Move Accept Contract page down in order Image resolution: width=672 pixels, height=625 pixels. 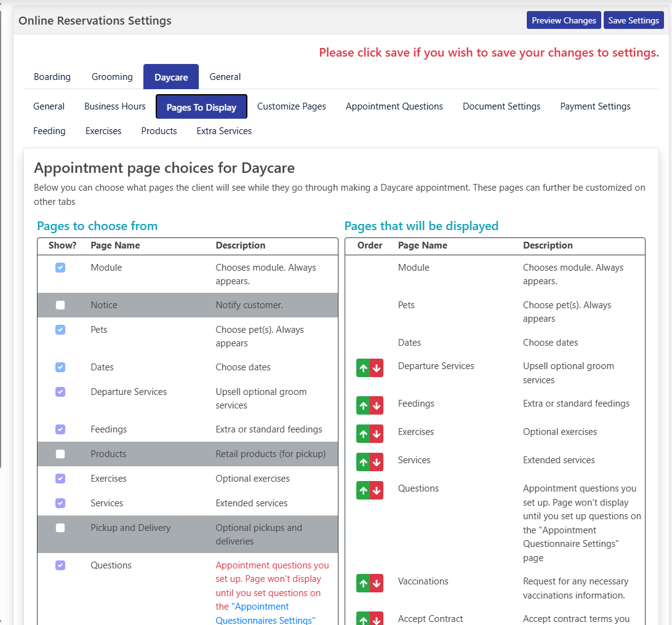click(x=377, y=619)
